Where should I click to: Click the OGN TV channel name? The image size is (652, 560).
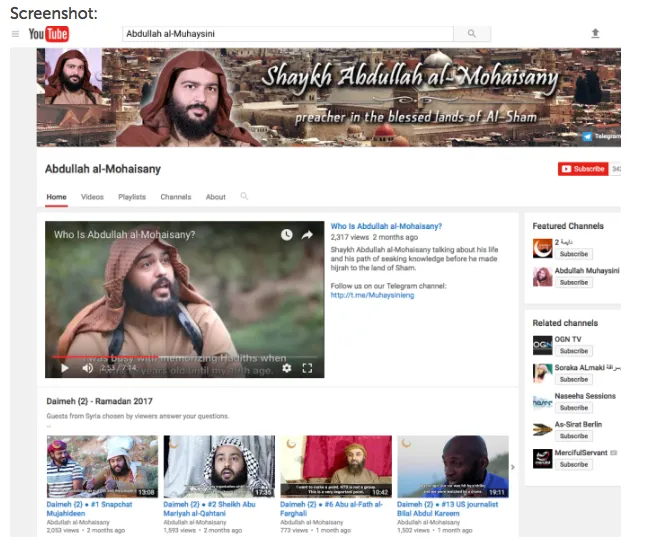tap(568, 339)
